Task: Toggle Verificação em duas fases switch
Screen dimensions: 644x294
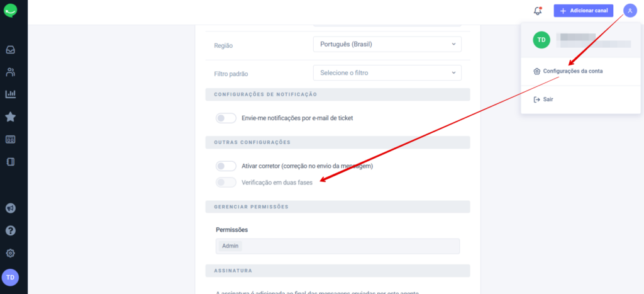Action: [226, 182]
